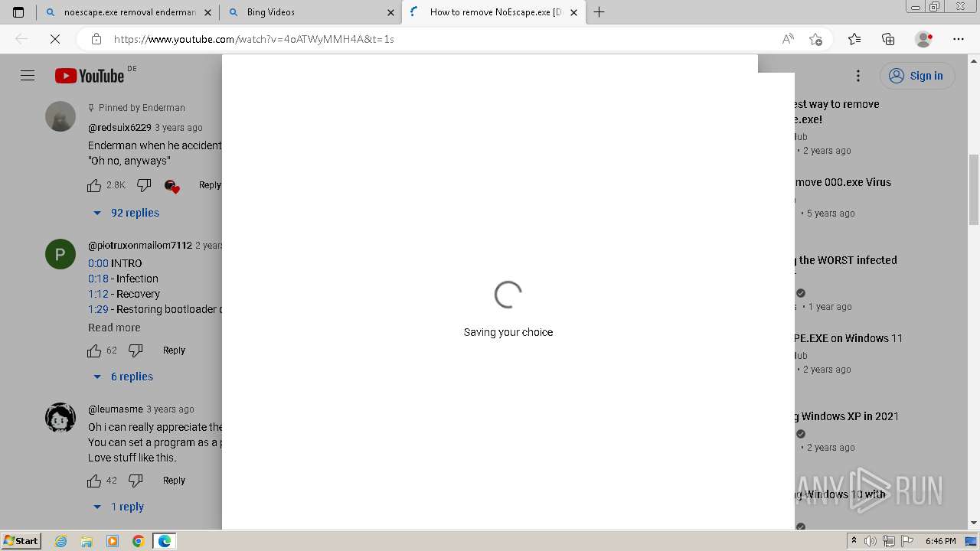
Task: Open suggested 'move 000.exe Virus' video
Action: [x=843, y=182]
